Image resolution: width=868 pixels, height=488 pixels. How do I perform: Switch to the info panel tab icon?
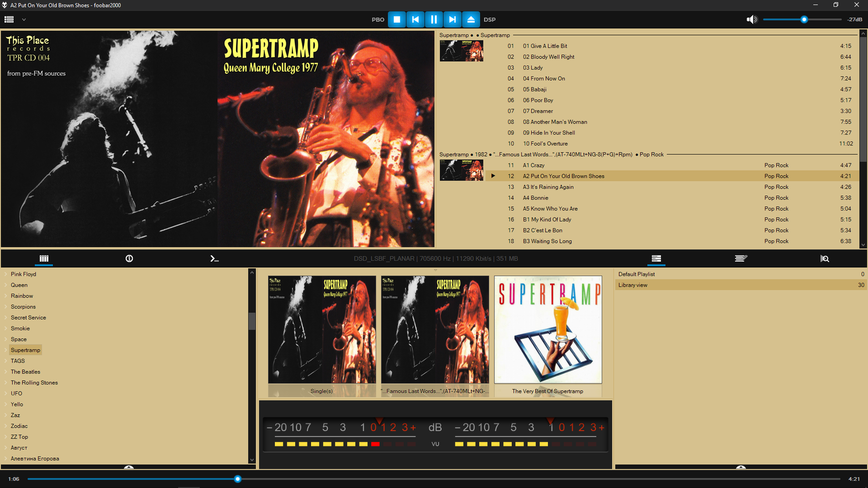[129, 259]
